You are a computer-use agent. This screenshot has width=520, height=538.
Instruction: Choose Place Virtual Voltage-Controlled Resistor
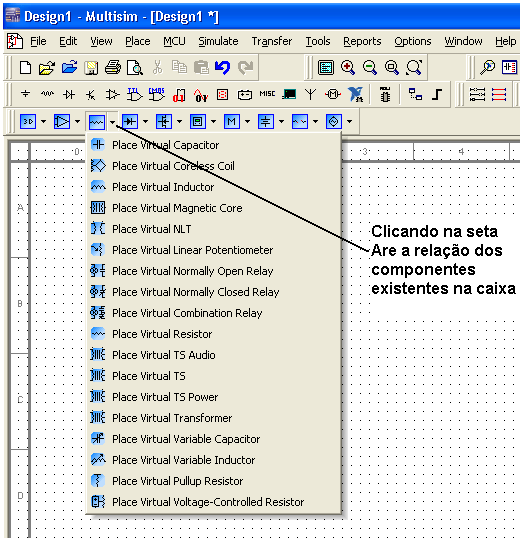pos(214,502)
